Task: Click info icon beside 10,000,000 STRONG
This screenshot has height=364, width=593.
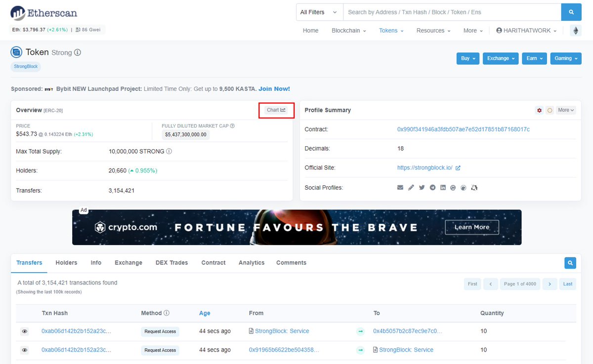Action: (x=169, y=151)
